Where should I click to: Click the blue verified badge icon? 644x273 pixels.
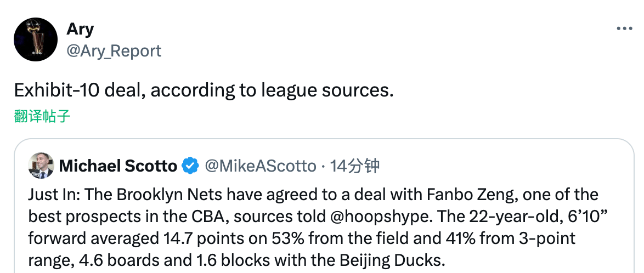point(190,166)
